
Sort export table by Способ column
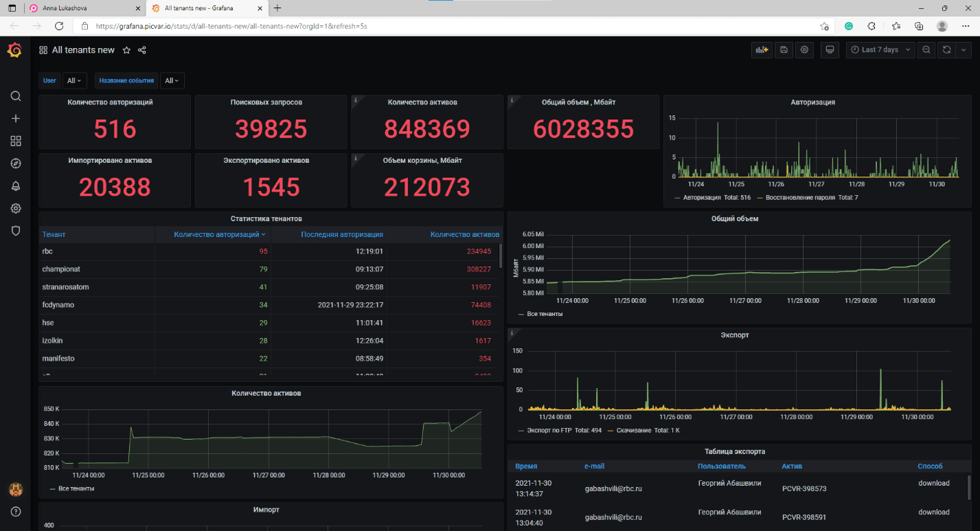point(930,466)
